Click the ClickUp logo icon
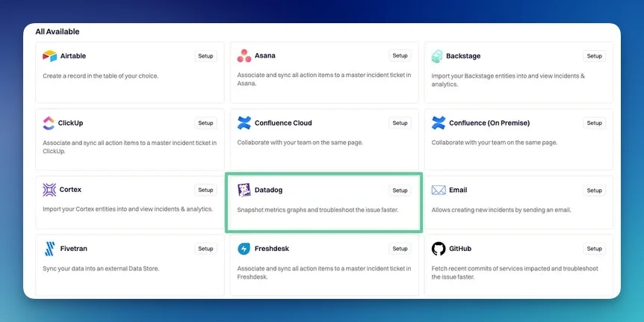This screenshot has height=322, width=644. click(x=49, y=123)
